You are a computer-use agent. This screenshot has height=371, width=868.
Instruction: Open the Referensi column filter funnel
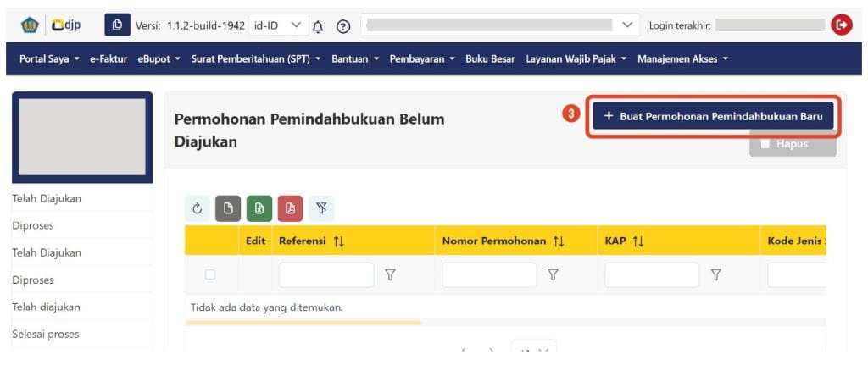390,274
